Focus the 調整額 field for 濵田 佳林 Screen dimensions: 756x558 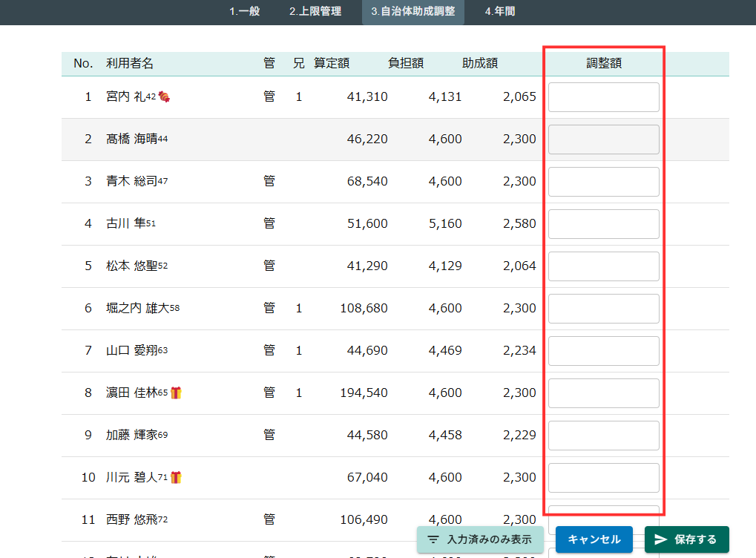[x=603, y=393]
